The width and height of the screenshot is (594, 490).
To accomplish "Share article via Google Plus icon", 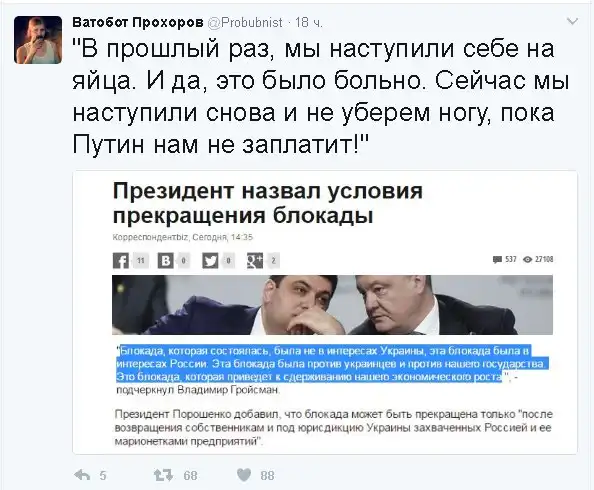I will 255,261.
